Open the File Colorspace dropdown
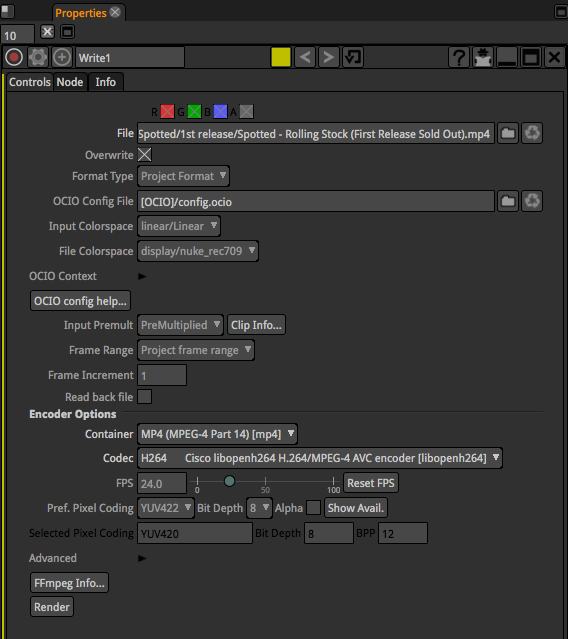This screenshot has height=639, width=568. tap(198, 251)
